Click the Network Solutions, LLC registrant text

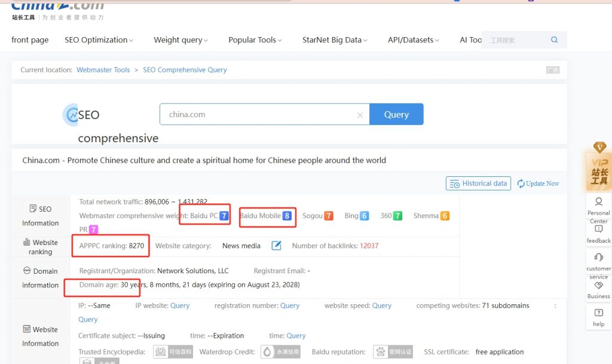point(193,271)
